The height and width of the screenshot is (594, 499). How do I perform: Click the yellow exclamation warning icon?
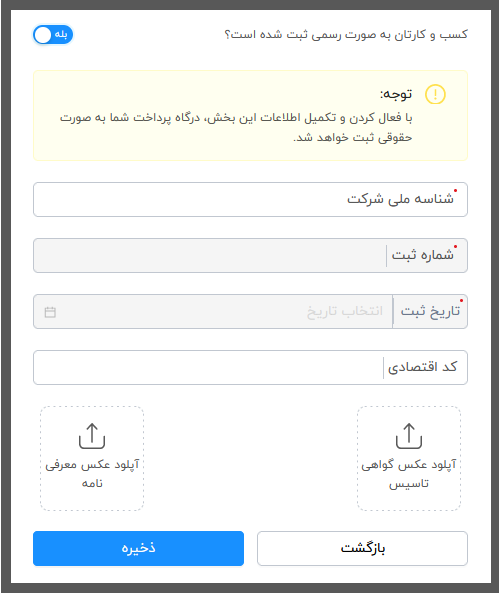click(x=435, y=94)
